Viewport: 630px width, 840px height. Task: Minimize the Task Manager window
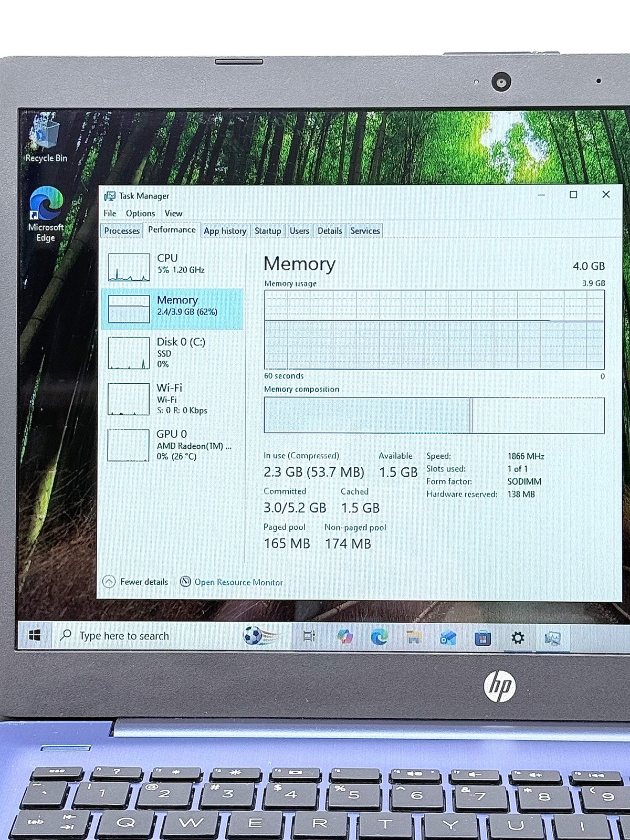[x=542, y=195]
